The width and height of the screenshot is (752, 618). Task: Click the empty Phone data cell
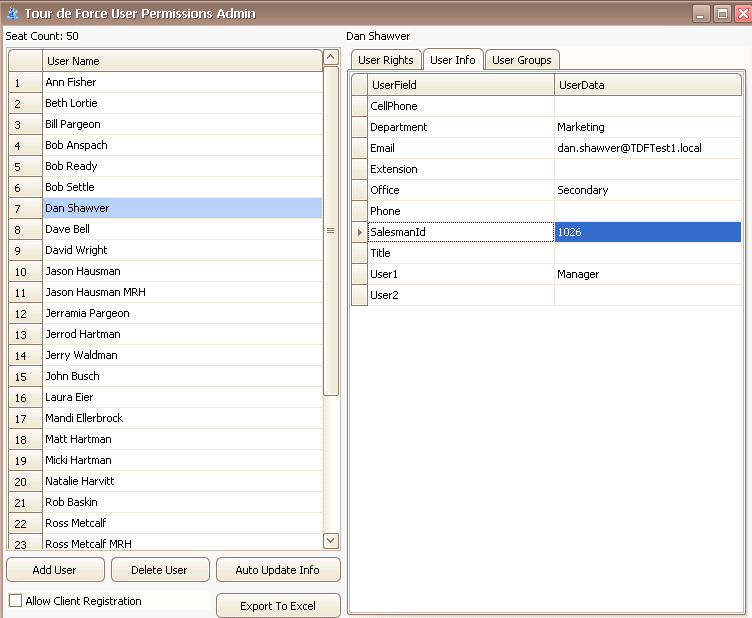coord(648,211)
